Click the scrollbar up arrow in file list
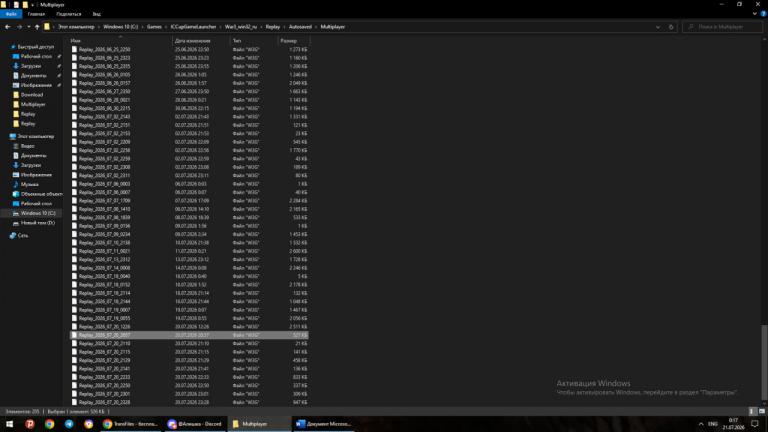 pos(764,39)
